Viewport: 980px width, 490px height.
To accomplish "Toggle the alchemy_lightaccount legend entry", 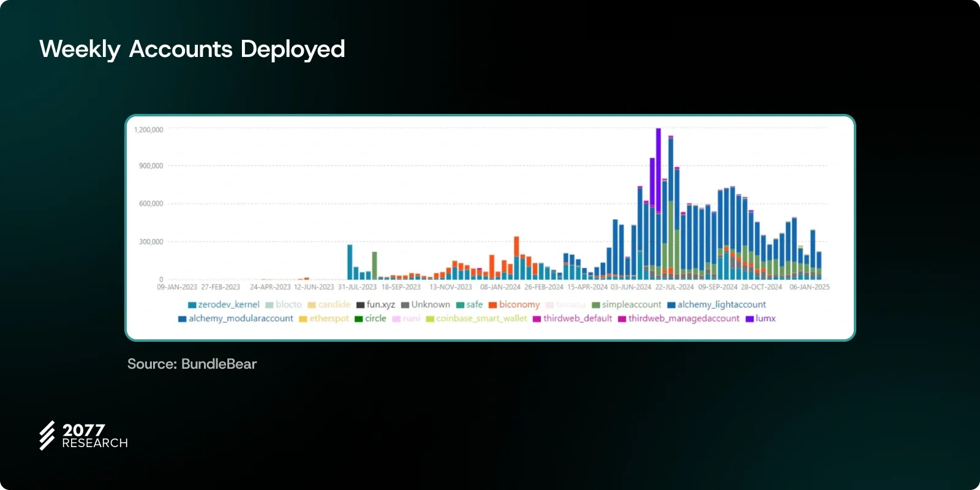I will (721, 304).
